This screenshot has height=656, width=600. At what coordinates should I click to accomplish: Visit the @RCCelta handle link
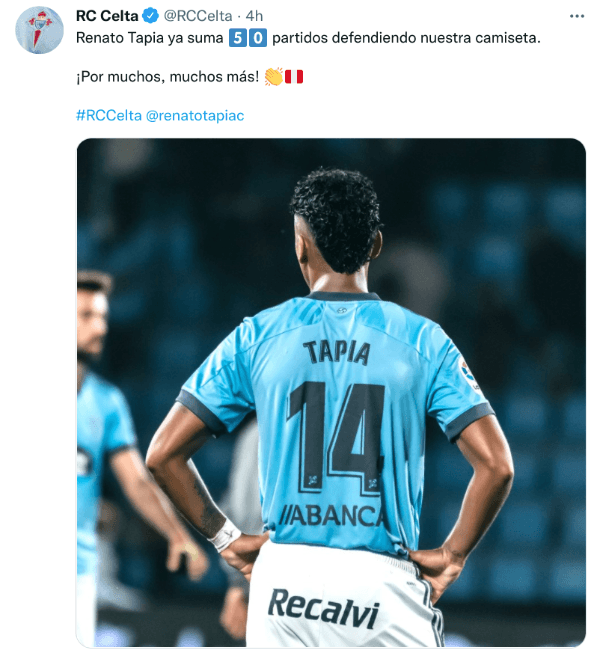[x=197, y=16]
